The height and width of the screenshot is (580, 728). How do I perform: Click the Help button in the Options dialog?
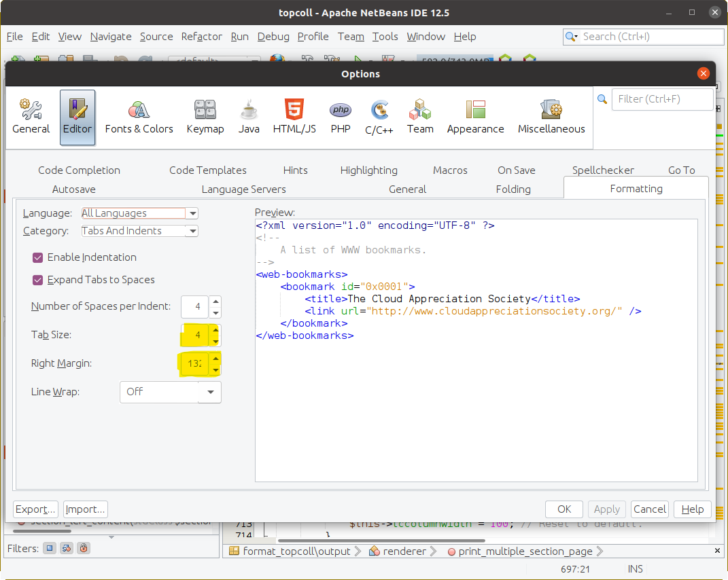tap(692, 509)
